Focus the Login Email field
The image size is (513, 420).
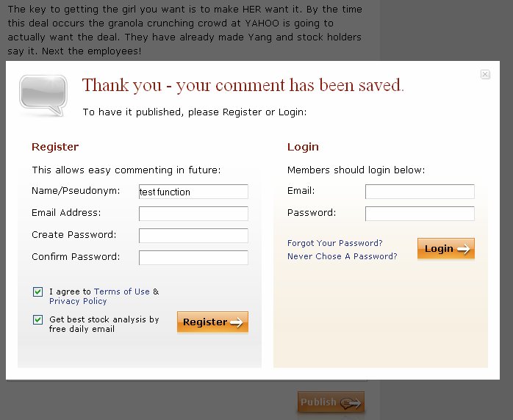[x=420, y=192]
